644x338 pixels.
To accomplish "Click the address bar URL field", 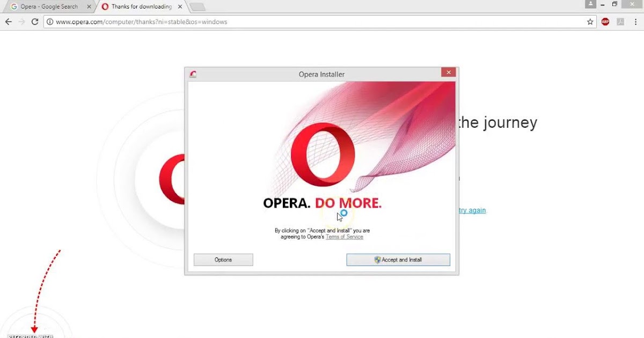I will (x=320, y=22).
